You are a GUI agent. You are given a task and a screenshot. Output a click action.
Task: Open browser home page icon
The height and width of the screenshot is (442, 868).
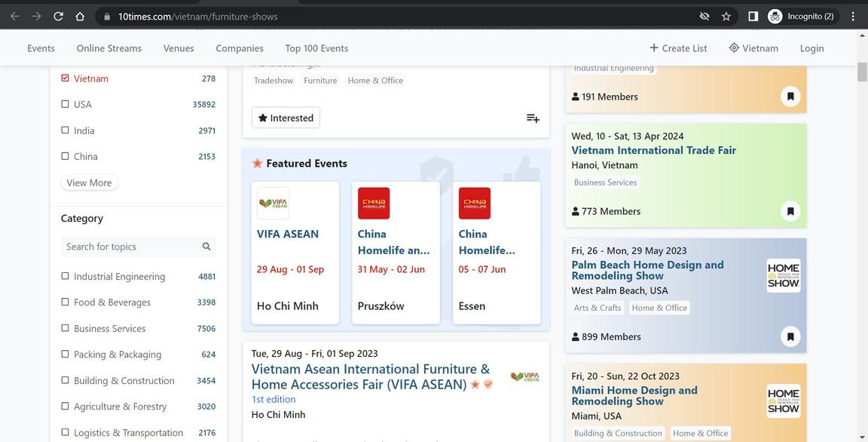pyautogui.click(x=80, y=17)
